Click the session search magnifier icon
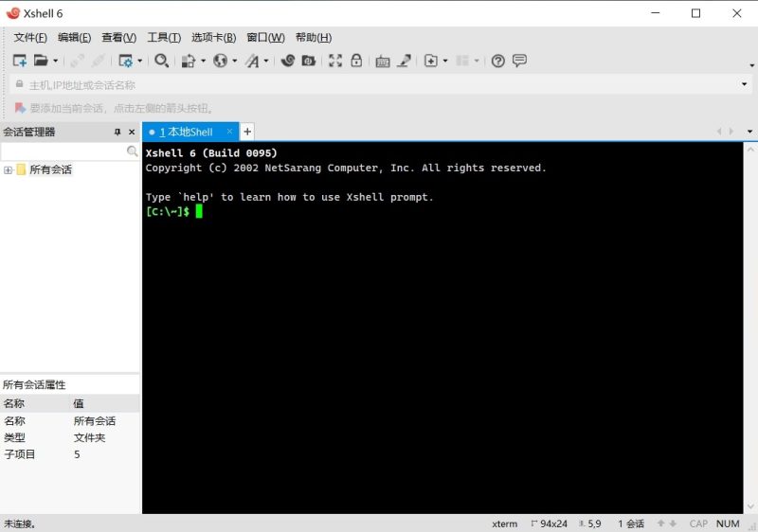This screenshot has width=758, height=532. [x=132, y=151]
